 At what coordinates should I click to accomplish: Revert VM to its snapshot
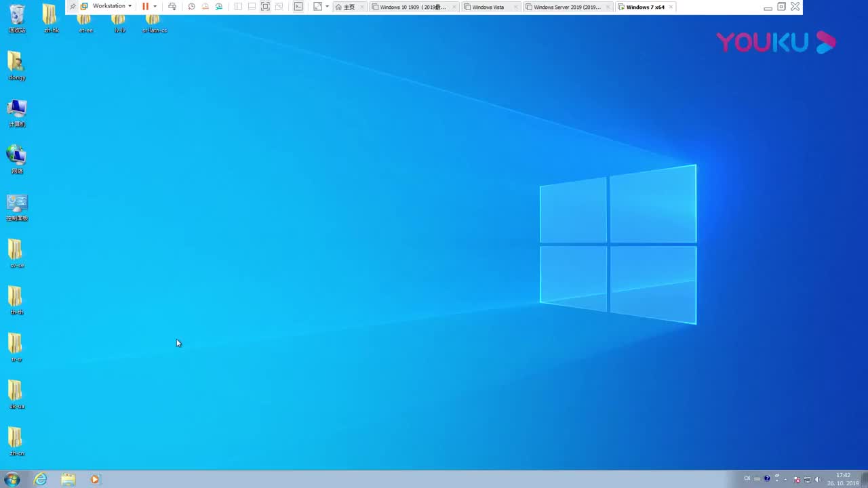[205, 6]
